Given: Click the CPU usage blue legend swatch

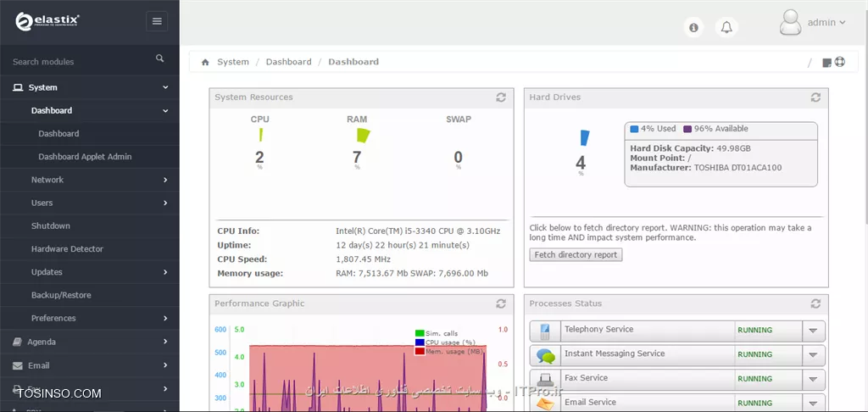Looking at the screenshot, I should coord(420,342).
